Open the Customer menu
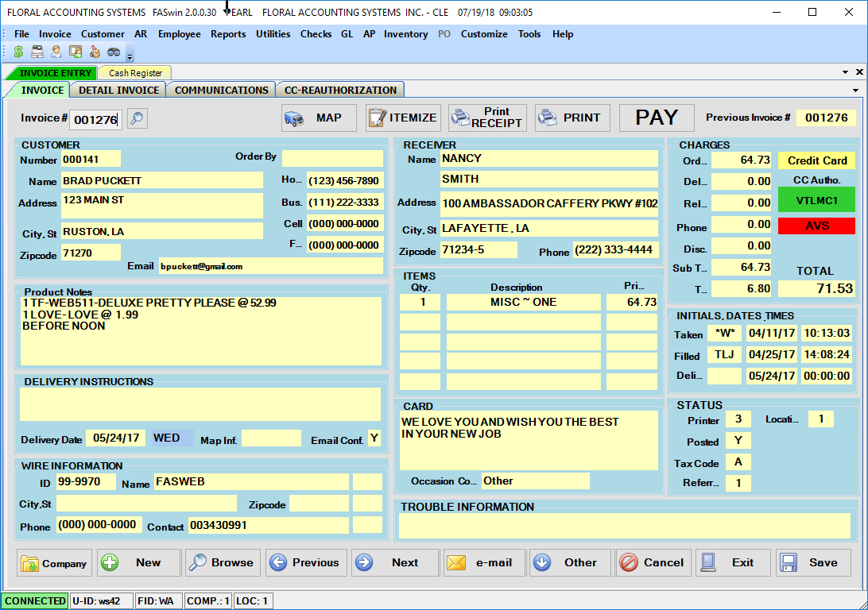 coord(103,33)
